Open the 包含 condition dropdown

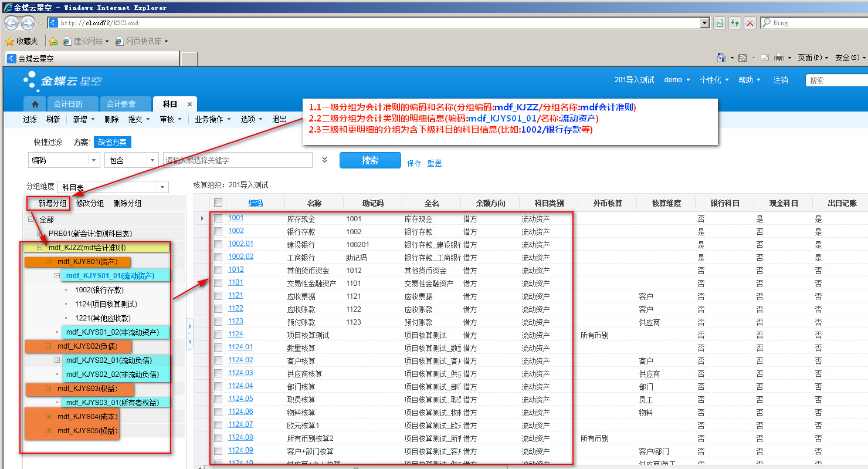tap(152, 160)
